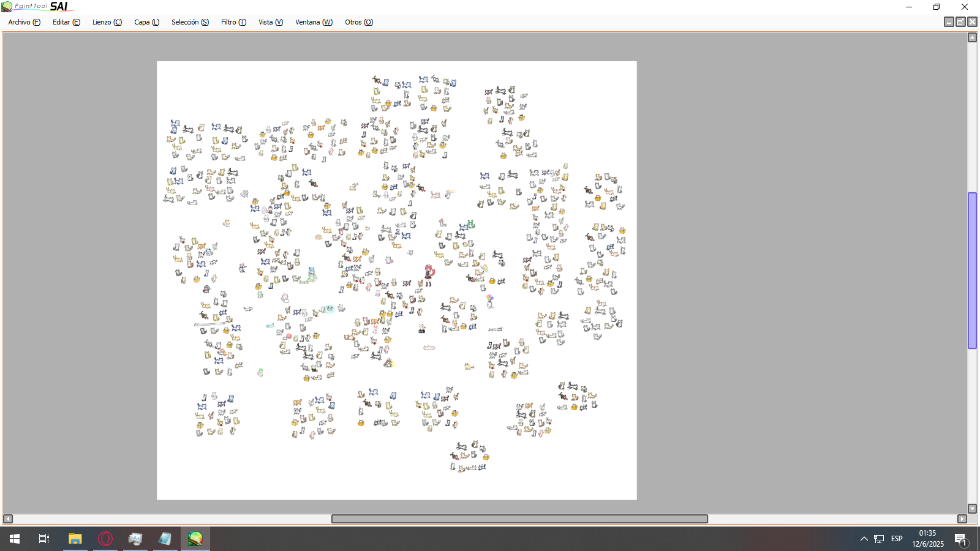Open the Windows Start menu
Screen dimensions: 980x551
[15, 539]
